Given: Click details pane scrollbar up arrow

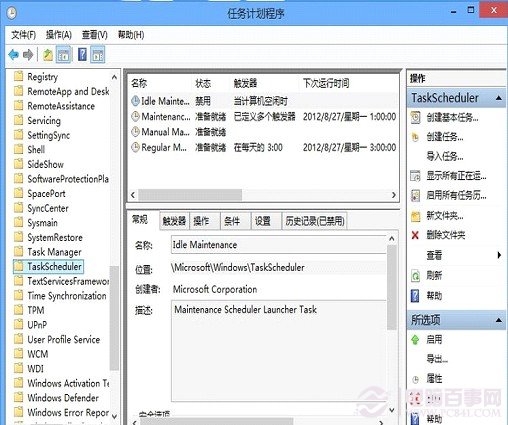Looking at the screenshot, I should [392, 239].
